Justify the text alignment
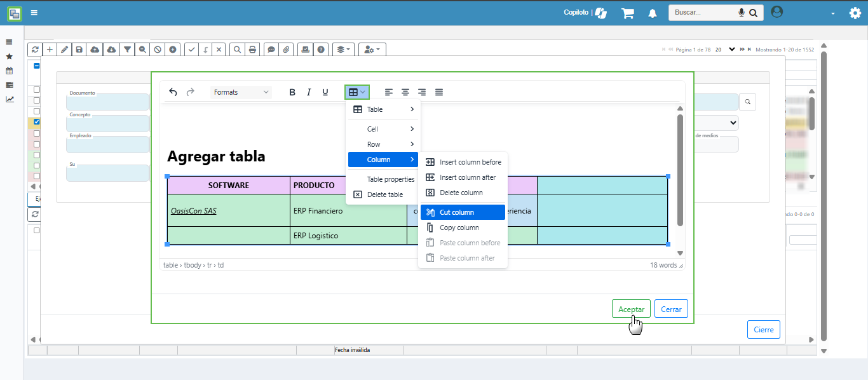868x380 pixels. click(x=438, y=92)
